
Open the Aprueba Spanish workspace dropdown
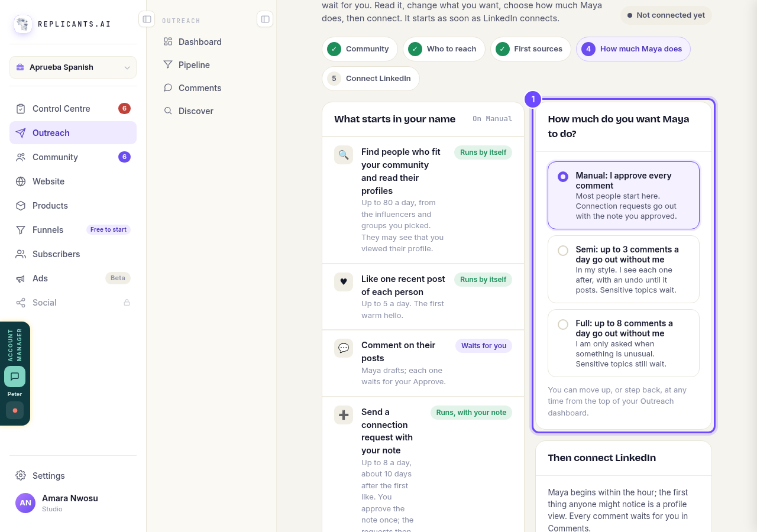point(73,67)
